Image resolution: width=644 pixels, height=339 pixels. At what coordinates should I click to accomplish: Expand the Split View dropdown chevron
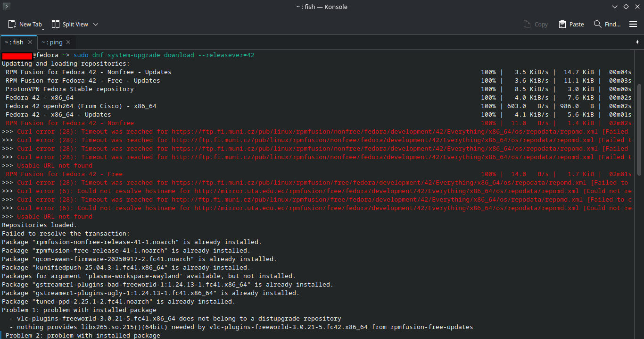[96, 24]
